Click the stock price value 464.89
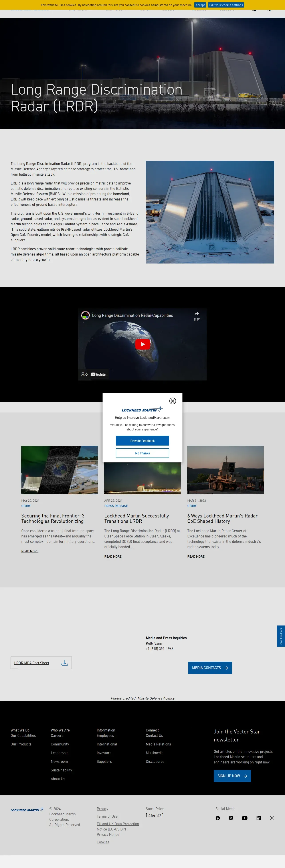Screen dimensions: 285x868 coord(155,815)
